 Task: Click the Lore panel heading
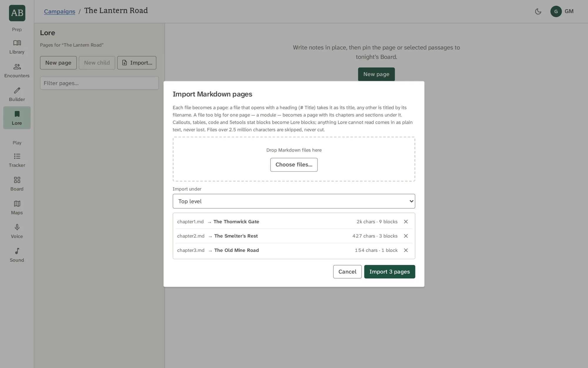48,33
